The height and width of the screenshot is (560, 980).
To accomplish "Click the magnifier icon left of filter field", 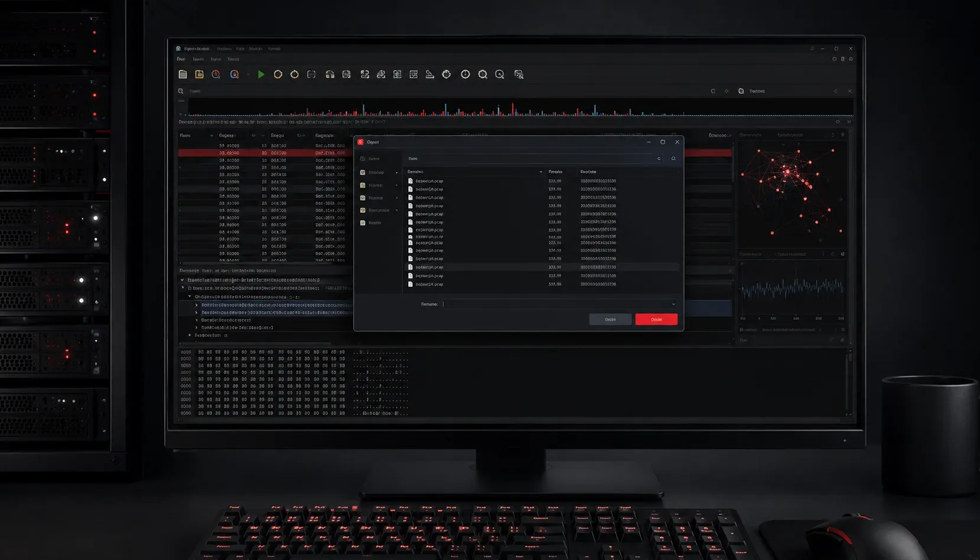I will 181,91.
